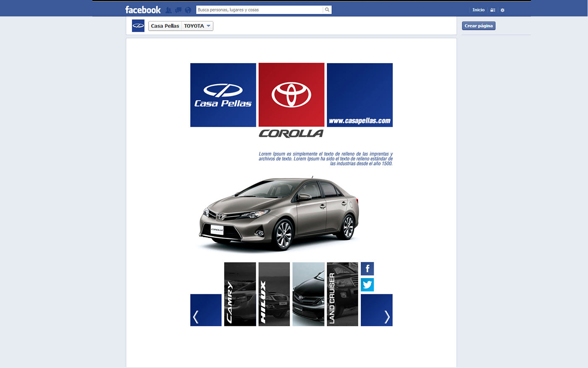This screenshot has width=588, height=368.
Task: Click Casa Pellas page avatar thumbnail
Action: tap(138, 26)
